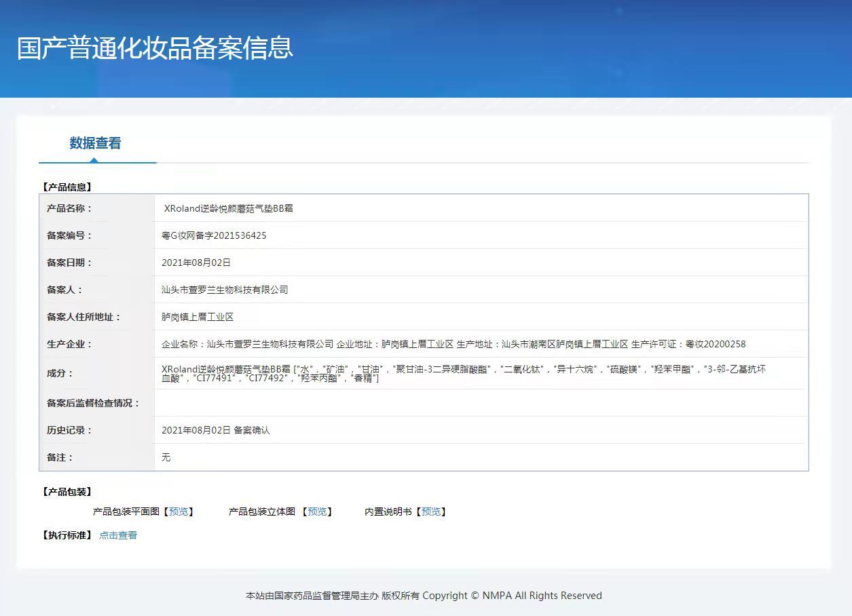Click the 产品名称 label
This screenshot has height=616, width=852.
coord(69,208)
